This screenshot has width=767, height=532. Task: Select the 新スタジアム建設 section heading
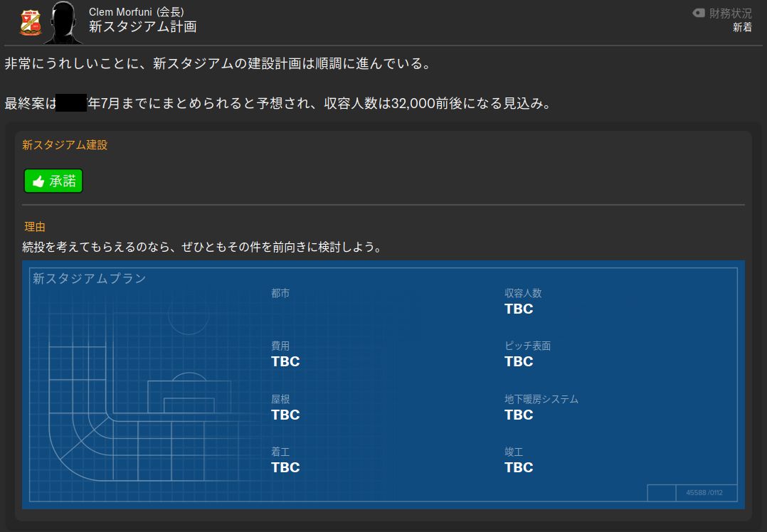click(x=65, y=145)
